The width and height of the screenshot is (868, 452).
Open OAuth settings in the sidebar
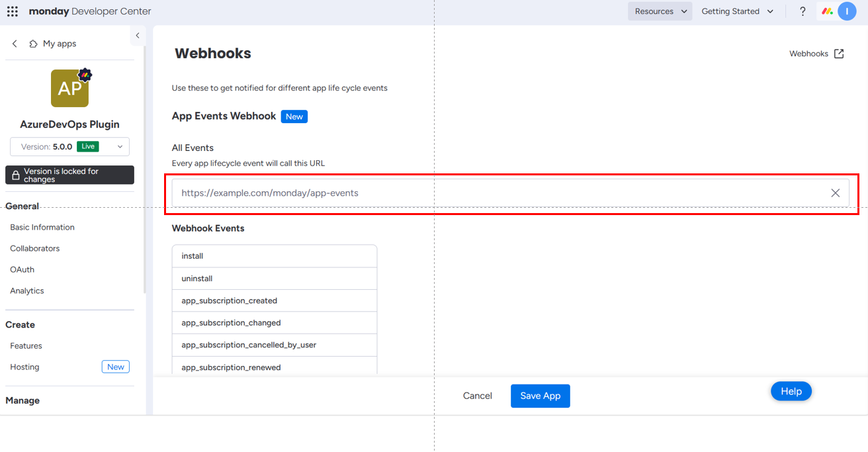coord(22,269)
